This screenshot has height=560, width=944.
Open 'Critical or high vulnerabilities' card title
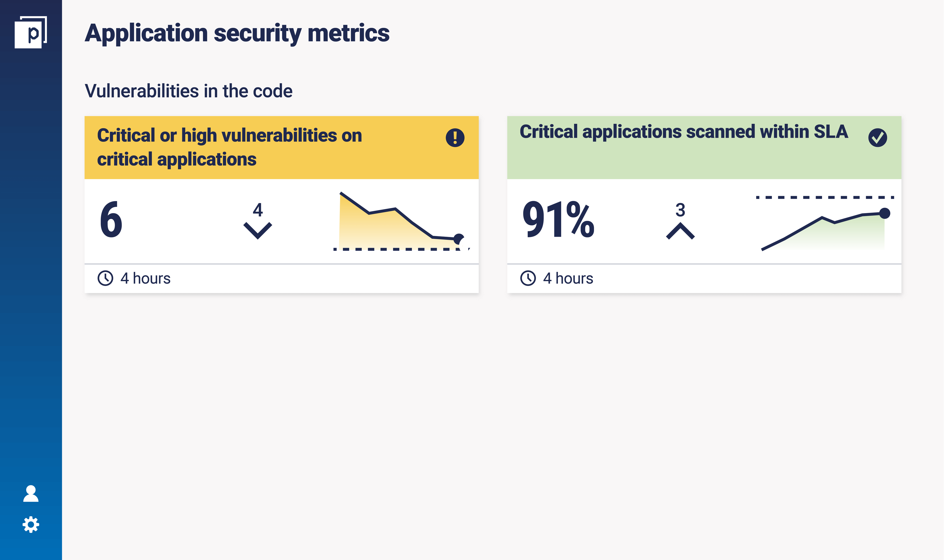[229, 147]
